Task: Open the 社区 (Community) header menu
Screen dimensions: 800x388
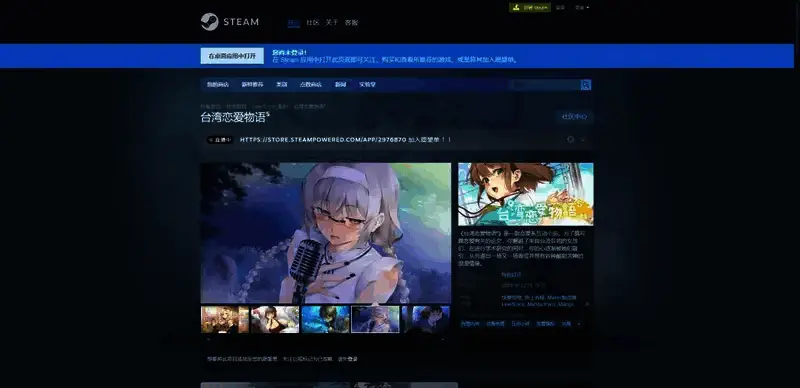Action: [x=312, y=22]
